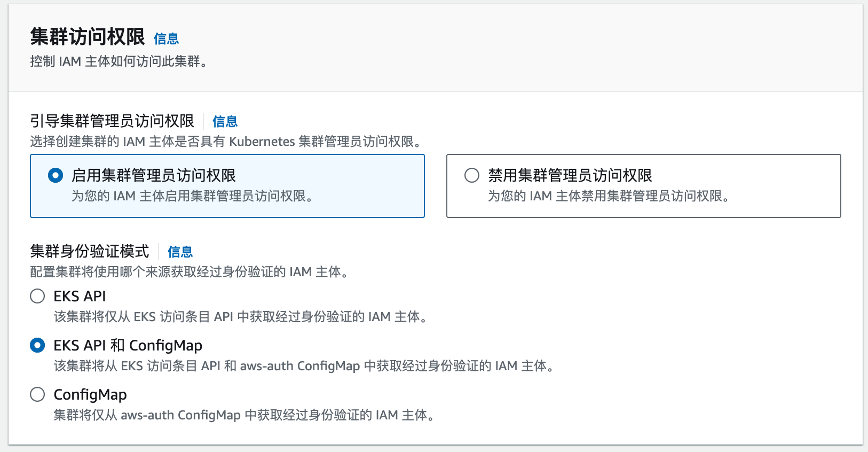The width and height of the screenshot is (868, 452).
Task: Open 信息 link beside 集群访问权限 heading
Action: 166,38
